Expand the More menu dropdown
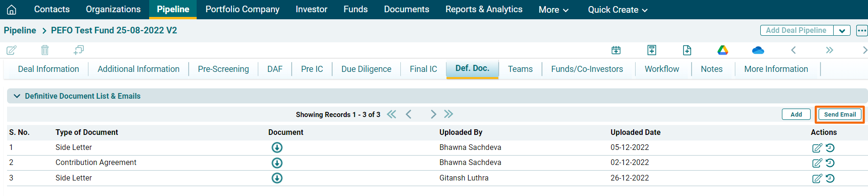The width and height of the screenshot is (868, 196). (553, 10)
